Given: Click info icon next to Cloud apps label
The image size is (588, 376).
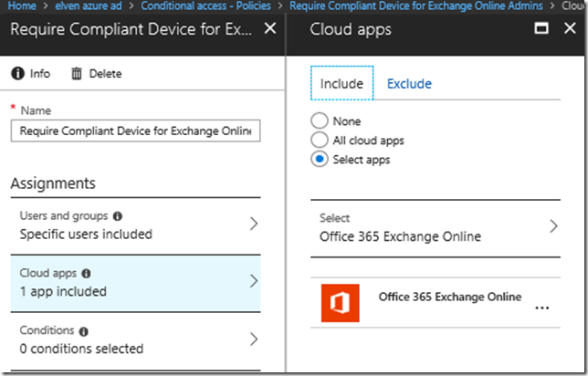Looking at the screenshot, I should point(86,273).
